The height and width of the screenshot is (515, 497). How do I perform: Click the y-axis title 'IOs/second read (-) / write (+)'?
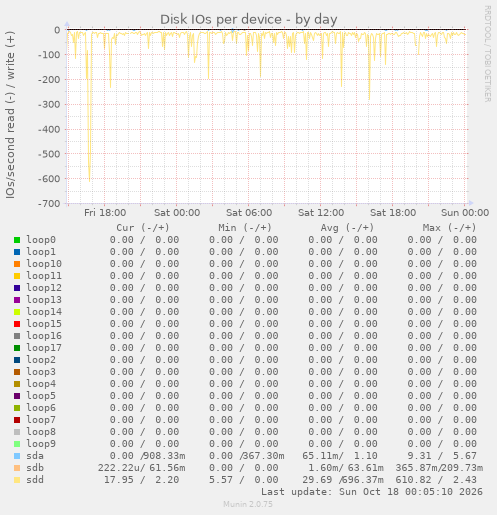click(10, 115)
